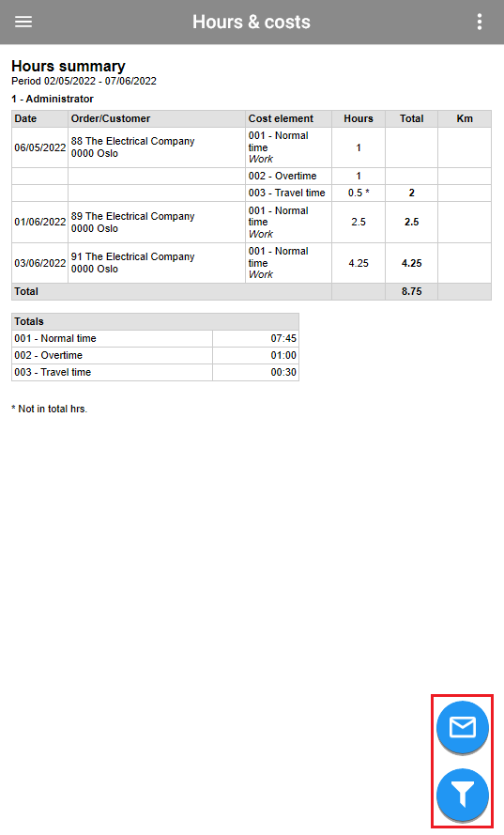The height and width of the screenshot is (835, 504).
Task: Select the 06/05/2022 date cell
Action: [40, 147]
